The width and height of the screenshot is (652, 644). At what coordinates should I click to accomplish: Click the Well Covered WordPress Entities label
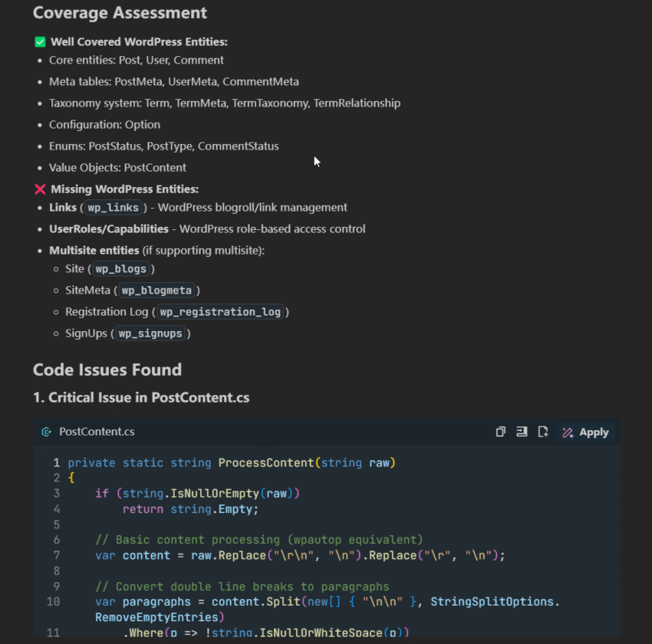[x=139, y=42]
